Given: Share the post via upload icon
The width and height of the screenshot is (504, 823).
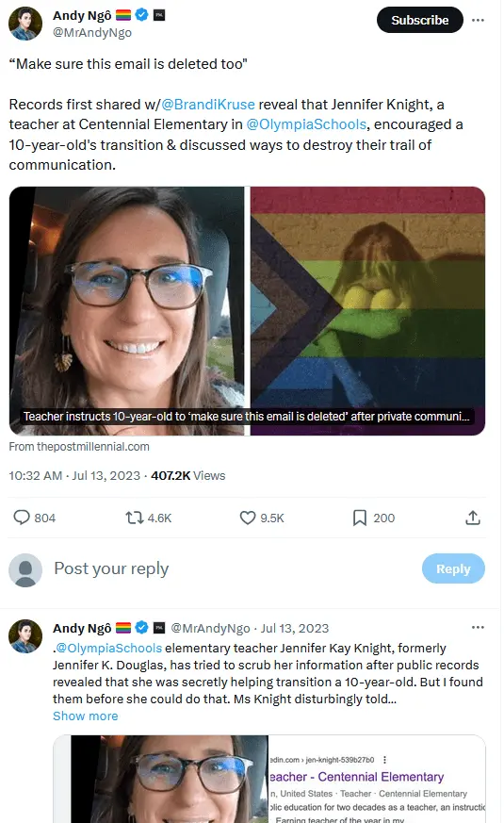Looking at the screenshot, I should (473, 518).
